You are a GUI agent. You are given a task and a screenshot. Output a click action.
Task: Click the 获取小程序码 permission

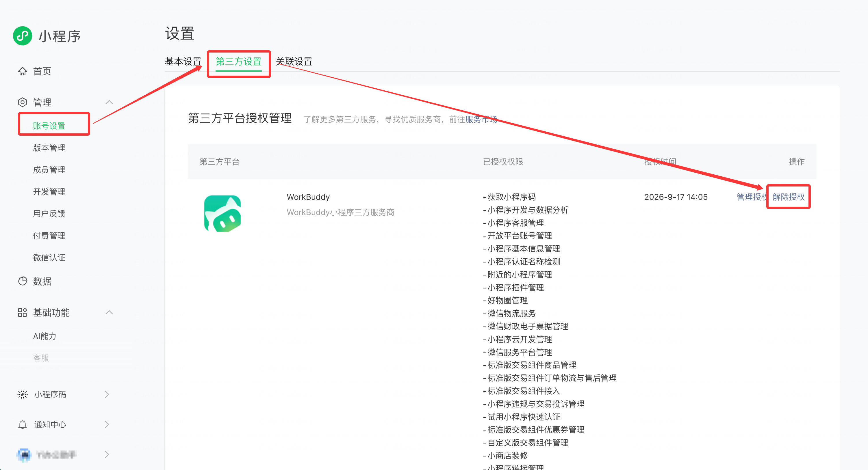pyautogui.click(x=509, y=197)
